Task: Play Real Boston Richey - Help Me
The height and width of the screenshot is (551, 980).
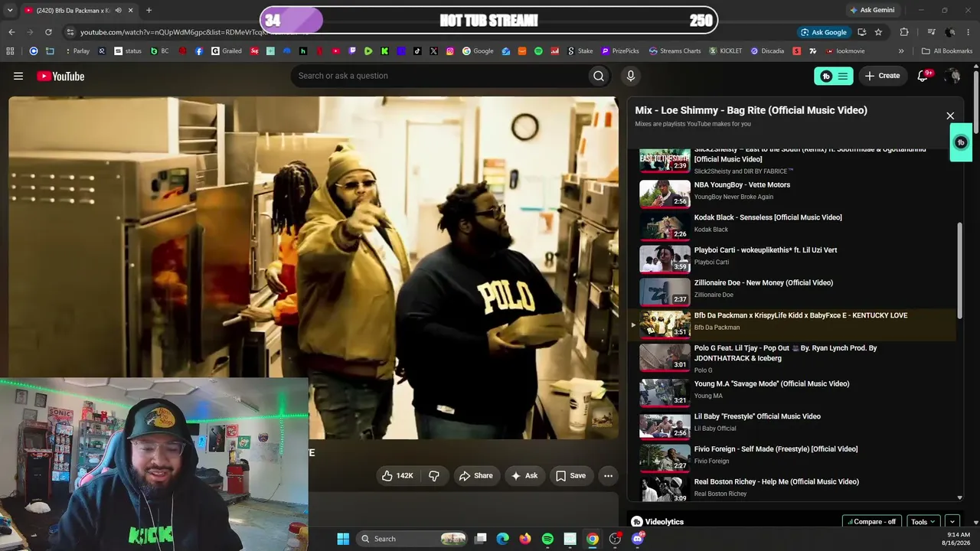Action: 794,489
